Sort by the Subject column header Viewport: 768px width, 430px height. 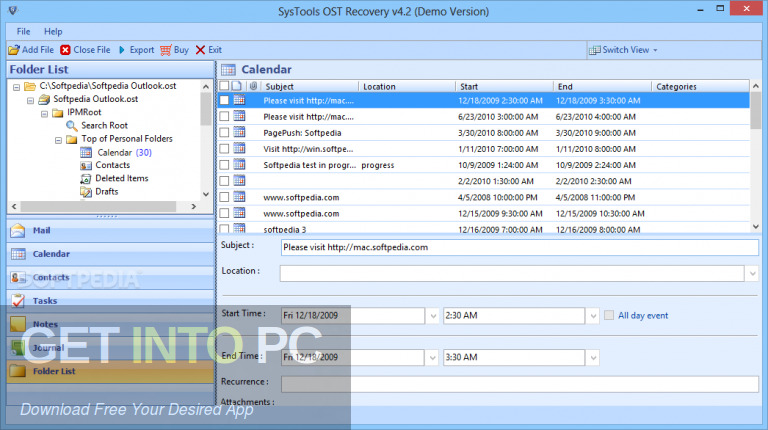tap(310, 86)
